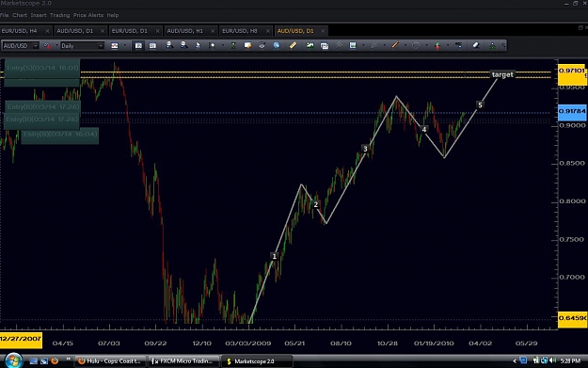
Task: Select the yellow ruler measure tool
Action: pyautogui.click(x=293, y=45)
